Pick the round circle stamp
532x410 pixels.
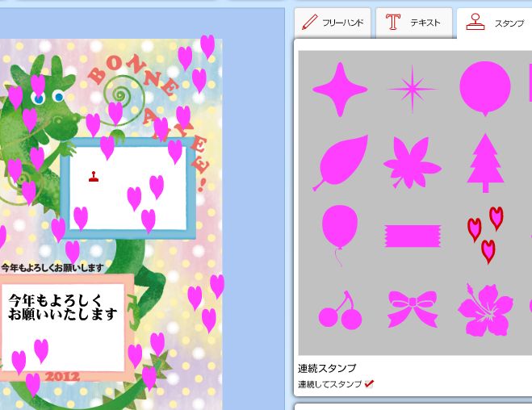pos(485,88)
